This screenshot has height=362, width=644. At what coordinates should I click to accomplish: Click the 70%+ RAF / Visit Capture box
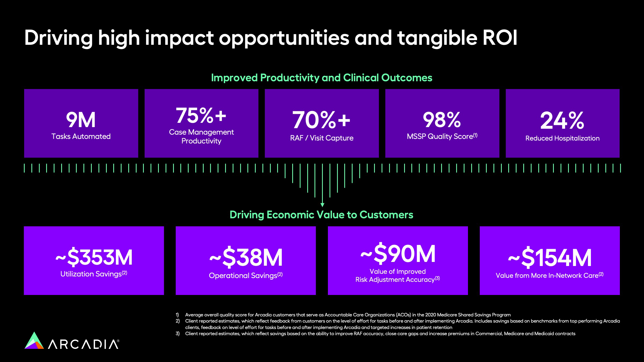pos(322,123)
